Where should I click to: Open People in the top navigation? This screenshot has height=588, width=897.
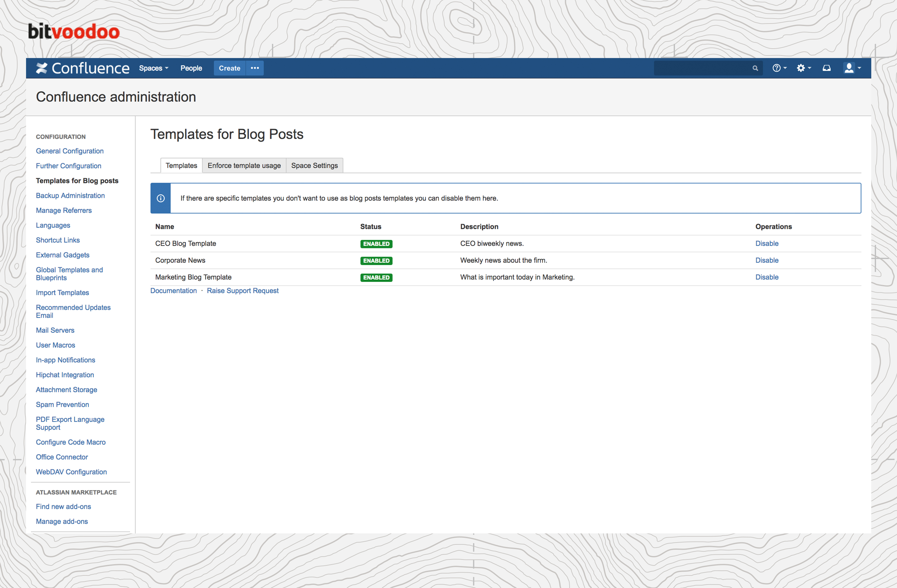pos(191,68)
